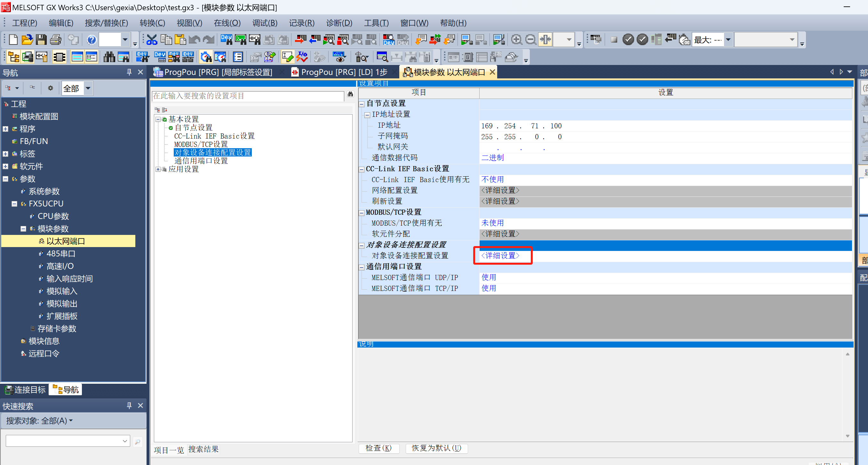Open the 诊断(D) menu
The height and width of the screenshot is (465, 868).
point(339,23)
